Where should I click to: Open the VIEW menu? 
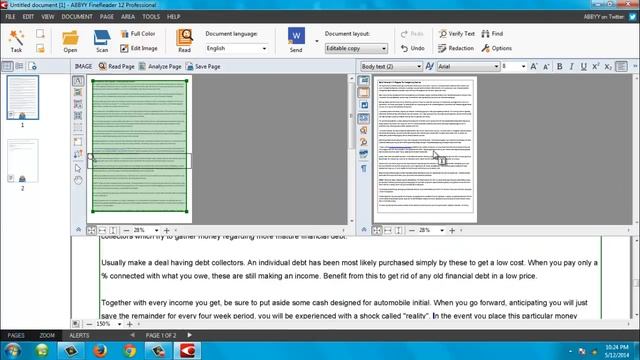coord(48,17)
